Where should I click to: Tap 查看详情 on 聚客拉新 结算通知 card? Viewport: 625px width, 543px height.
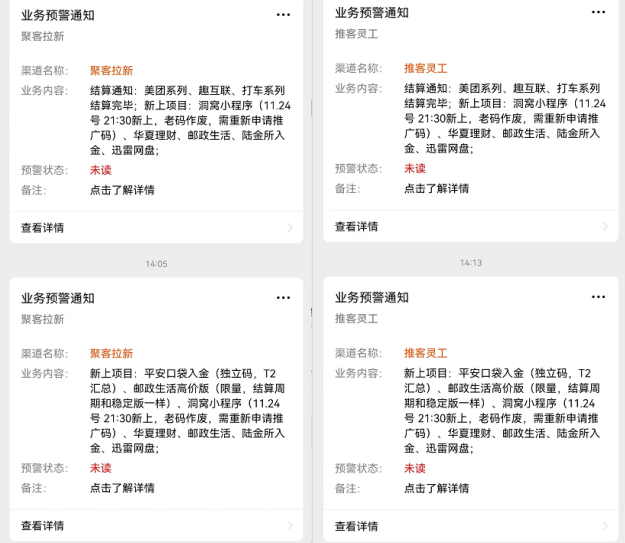tap(43, 228)
